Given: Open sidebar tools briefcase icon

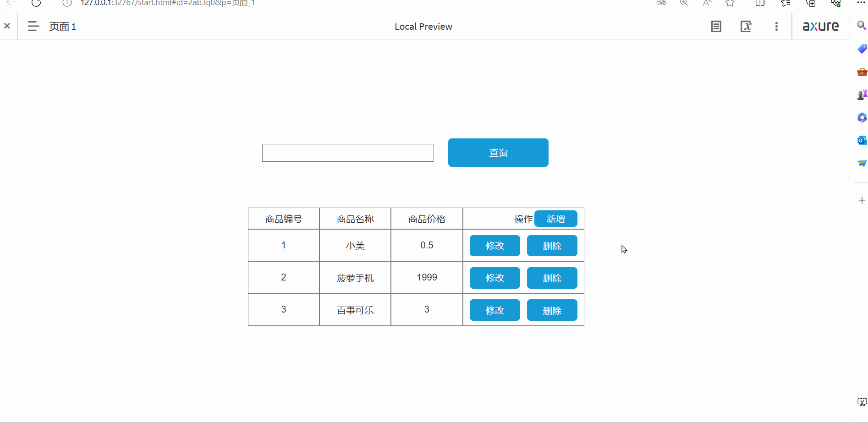Looking at the screenshot, I should click(862, 71).
